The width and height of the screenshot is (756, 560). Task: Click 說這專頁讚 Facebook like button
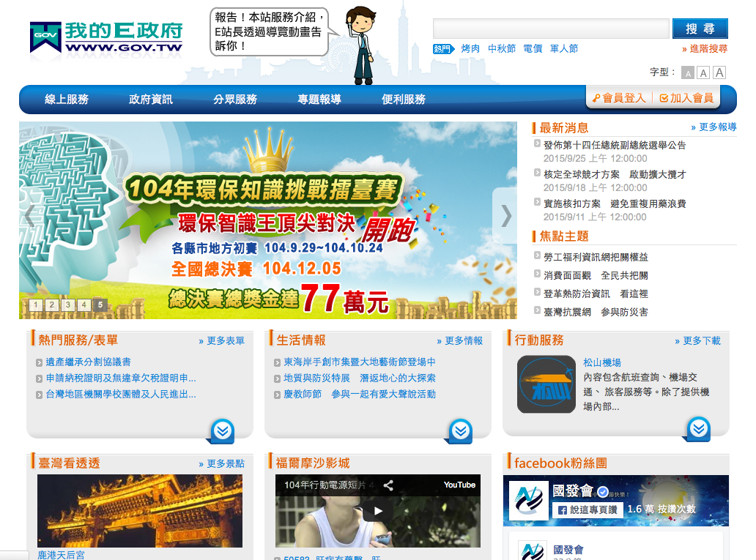coord(588,510)
